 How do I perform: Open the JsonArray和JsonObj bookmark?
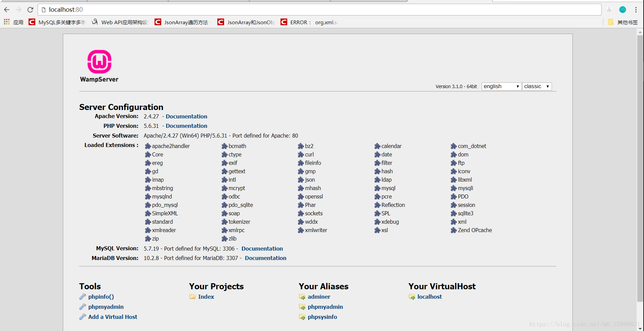pyautogui.click(x=246, y=22)
